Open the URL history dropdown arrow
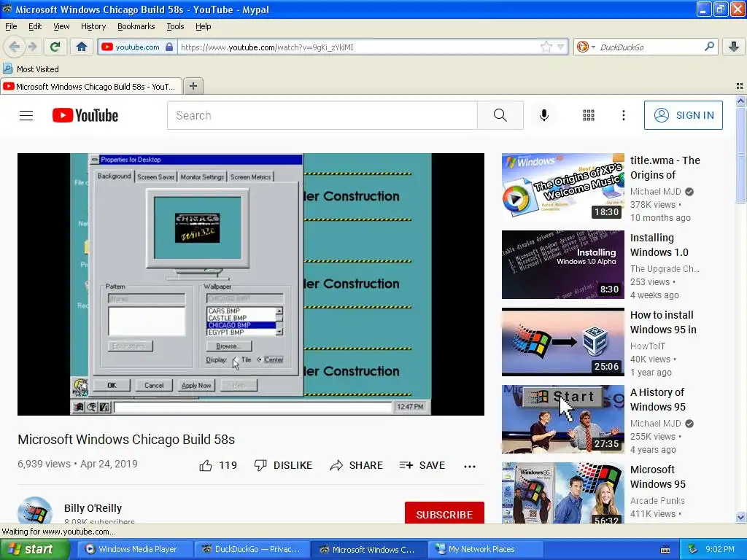This screenshot has width=747, height=560. (561, 47)
